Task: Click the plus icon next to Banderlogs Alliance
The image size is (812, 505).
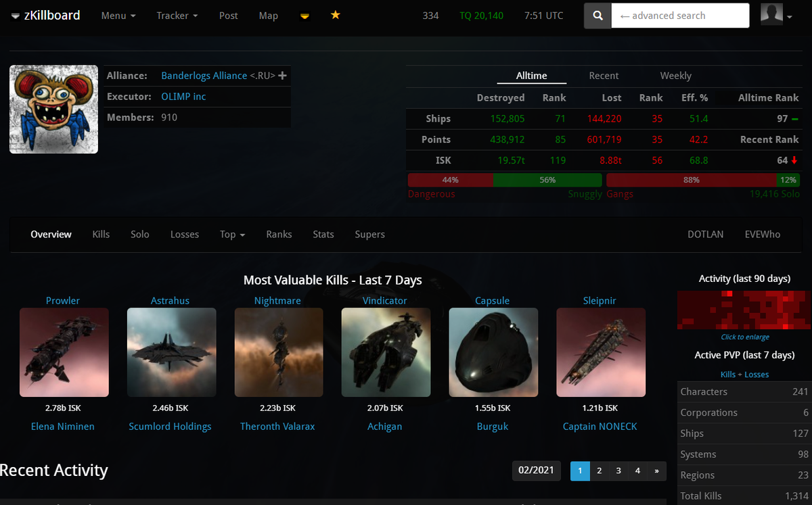Action: pyautogui.click(x=284, y=75)
